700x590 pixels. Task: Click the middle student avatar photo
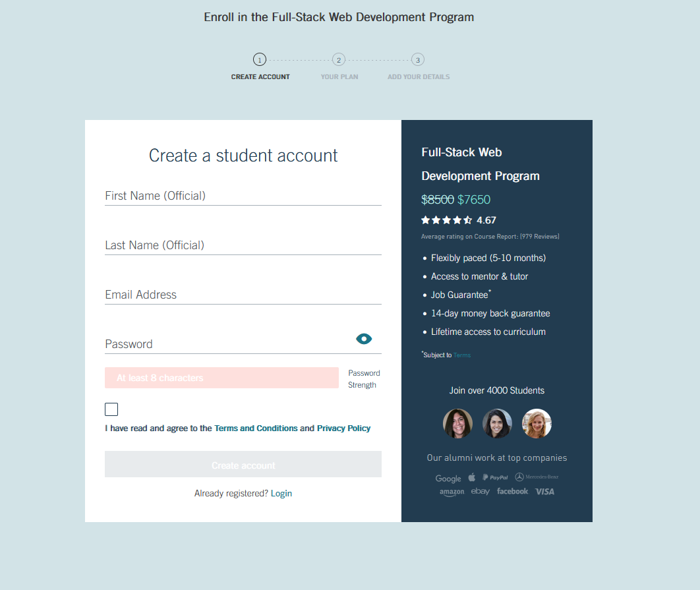497,424
